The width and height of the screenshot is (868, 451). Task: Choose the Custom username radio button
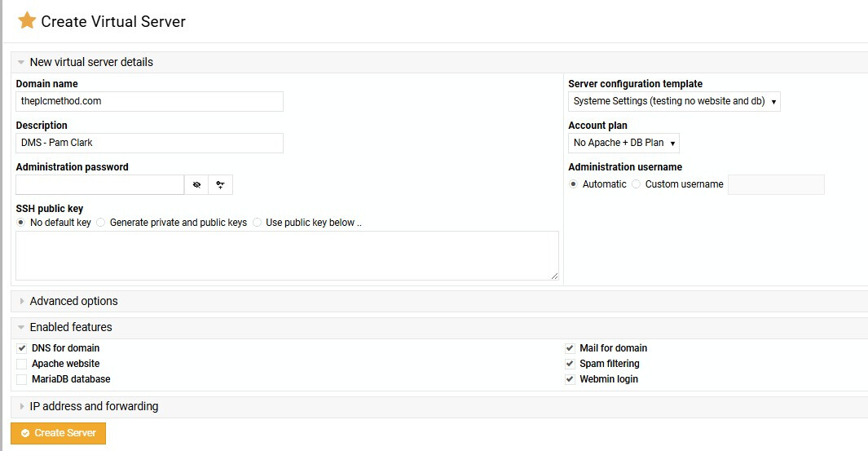point(637,184)
